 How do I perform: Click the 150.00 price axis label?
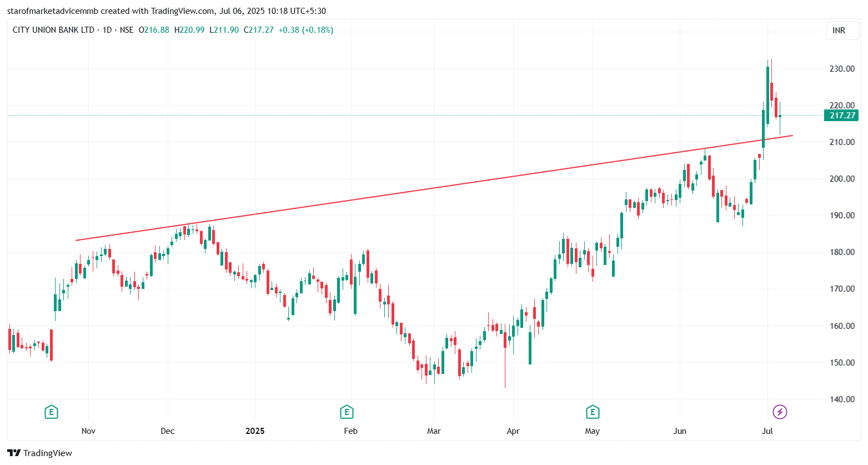click(842, 363)
